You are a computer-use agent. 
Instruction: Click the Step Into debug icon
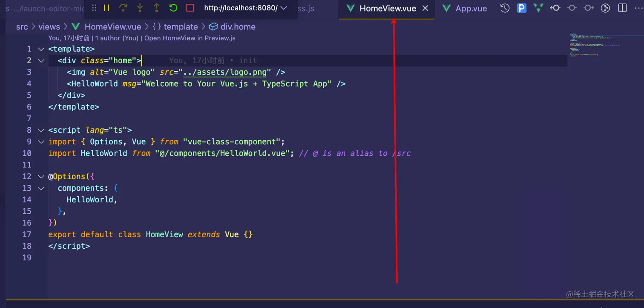tap(140, 8)
